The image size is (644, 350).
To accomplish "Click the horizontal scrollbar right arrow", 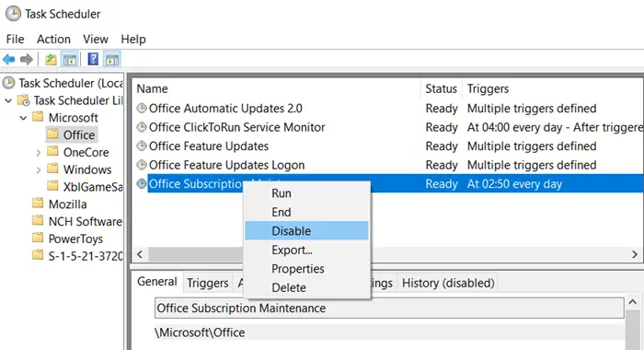I will (x=635, y=254).
